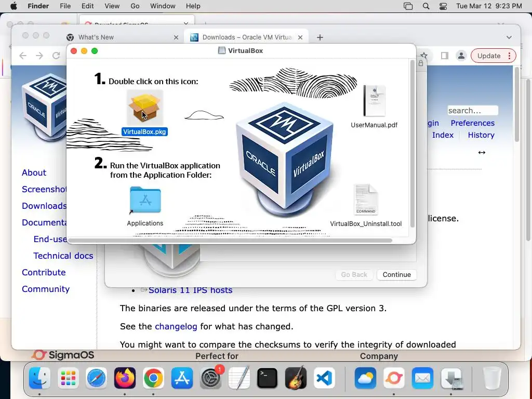Viewport: 532px width, 399px height.
Task: Open Launchpad from the Dock
Action: point(68,378)
